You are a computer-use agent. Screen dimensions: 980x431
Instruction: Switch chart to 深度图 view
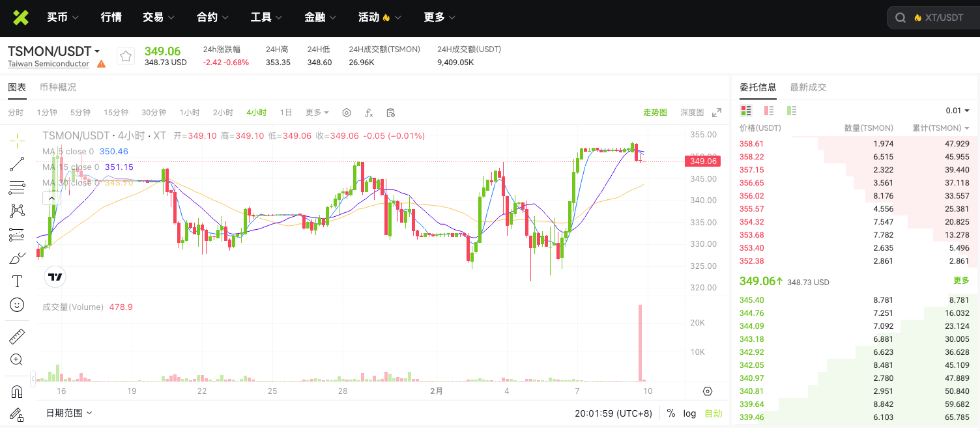[x=692, y=113]
